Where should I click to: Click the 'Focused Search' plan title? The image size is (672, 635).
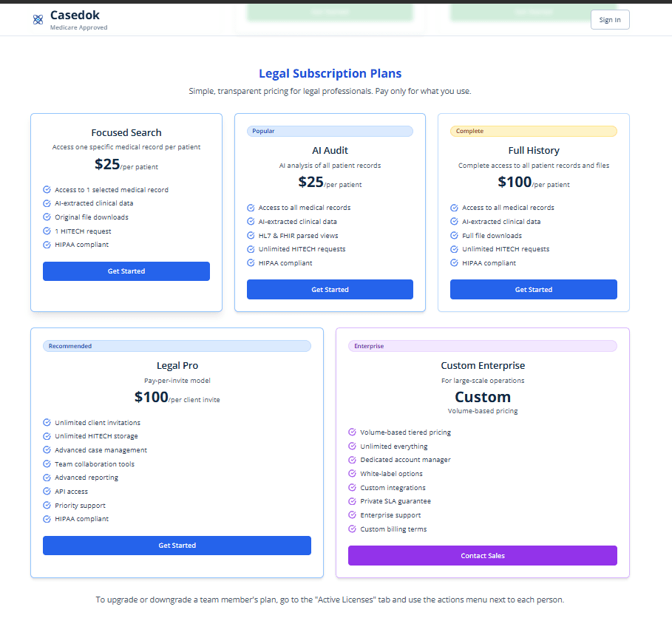click(x=126, y=133)
